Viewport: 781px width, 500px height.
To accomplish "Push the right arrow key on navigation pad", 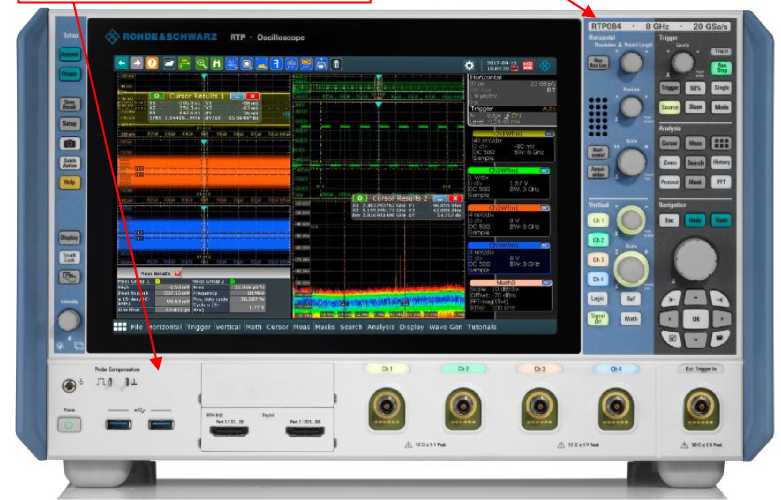I will [721, 318].
